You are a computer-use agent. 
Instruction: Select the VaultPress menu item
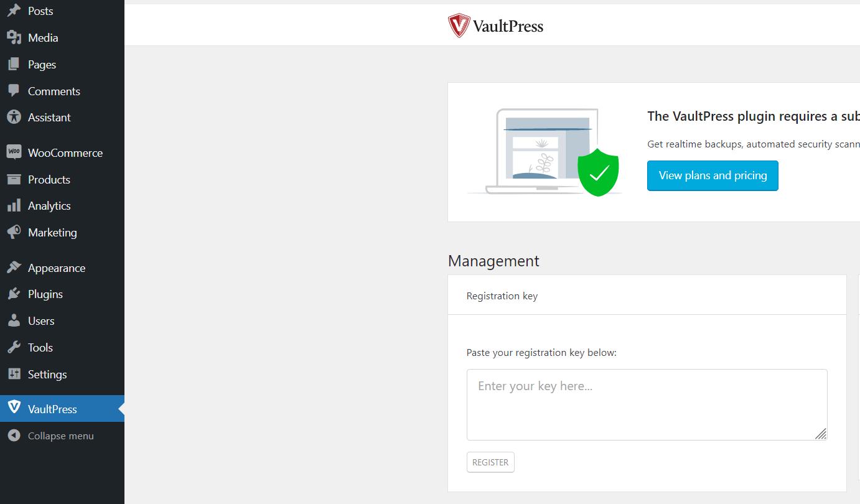52,409
